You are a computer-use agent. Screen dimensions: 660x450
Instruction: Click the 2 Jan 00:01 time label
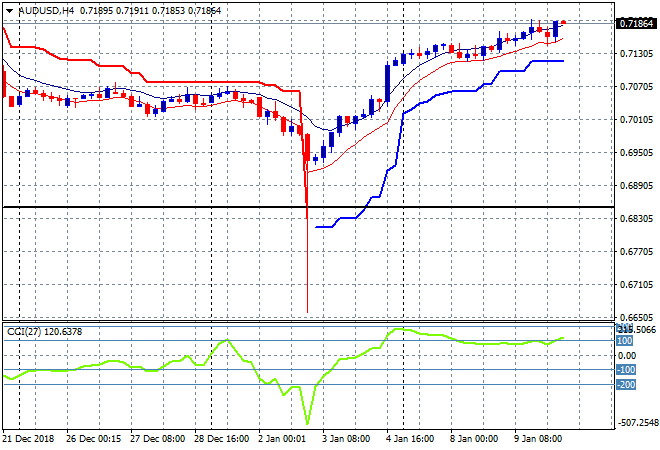point(282,439)
